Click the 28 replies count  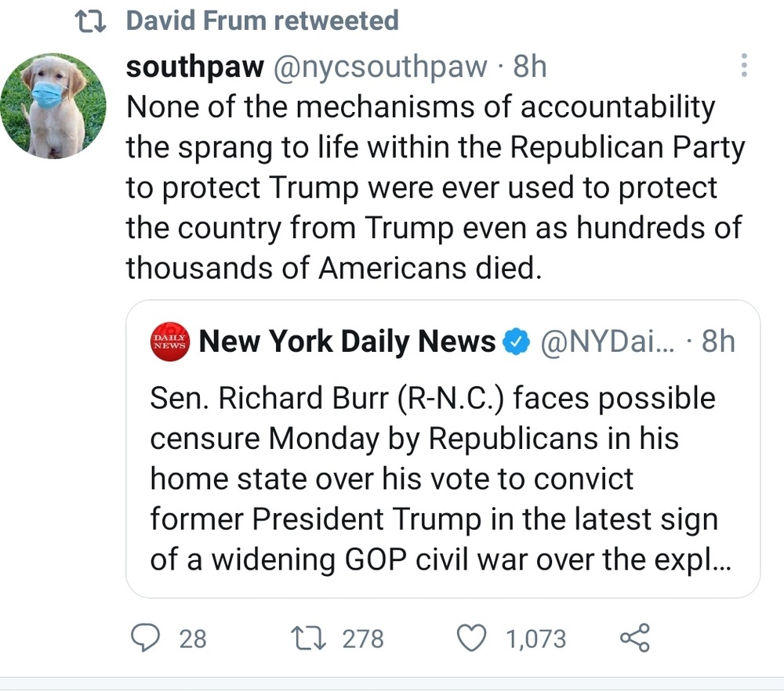point(193,639)
